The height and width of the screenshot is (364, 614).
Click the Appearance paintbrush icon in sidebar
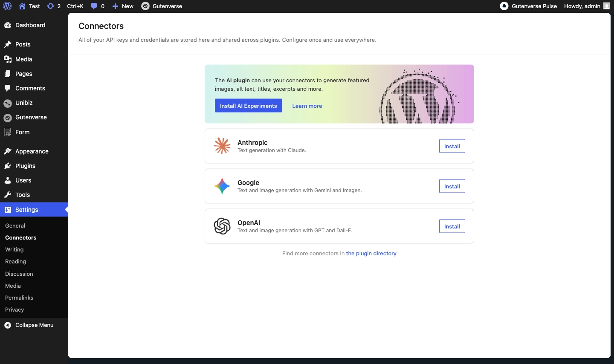point(8,151)
